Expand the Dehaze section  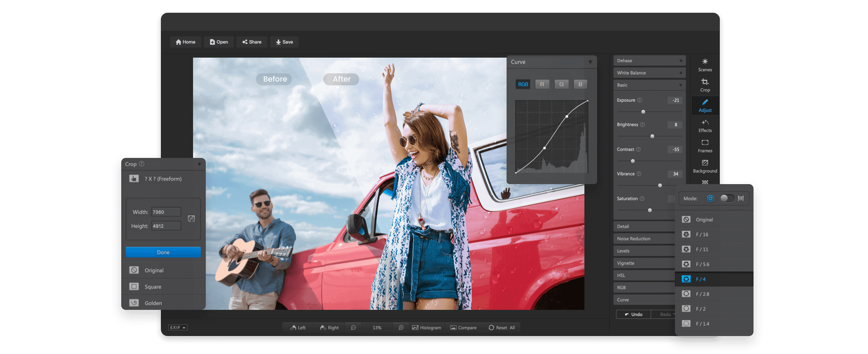[649, 60]
